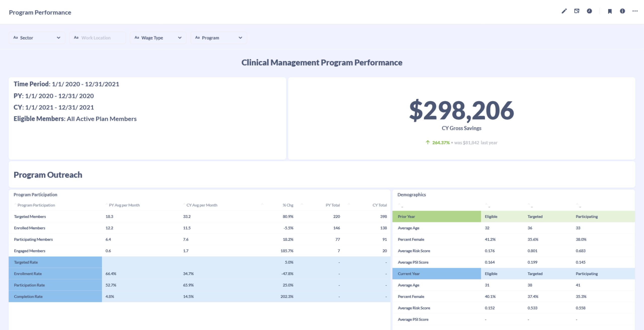
Task: Open the Sector filter dropdown
Action: pos(37,38)
